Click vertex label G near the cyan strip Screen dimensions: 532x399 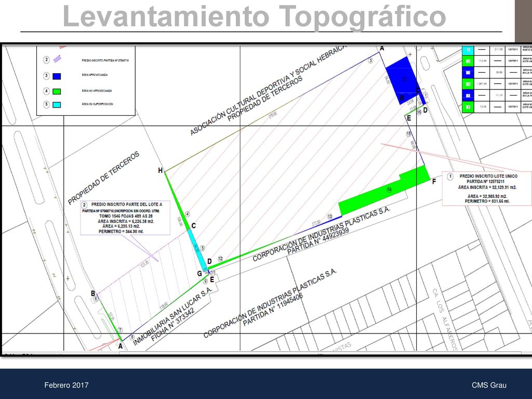(x=199, y=274)
